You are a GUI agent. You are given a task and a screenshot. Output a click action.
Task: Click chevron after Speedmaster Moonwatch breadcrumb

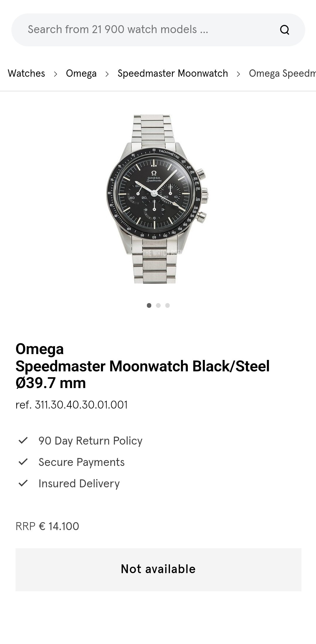[238, 74]
